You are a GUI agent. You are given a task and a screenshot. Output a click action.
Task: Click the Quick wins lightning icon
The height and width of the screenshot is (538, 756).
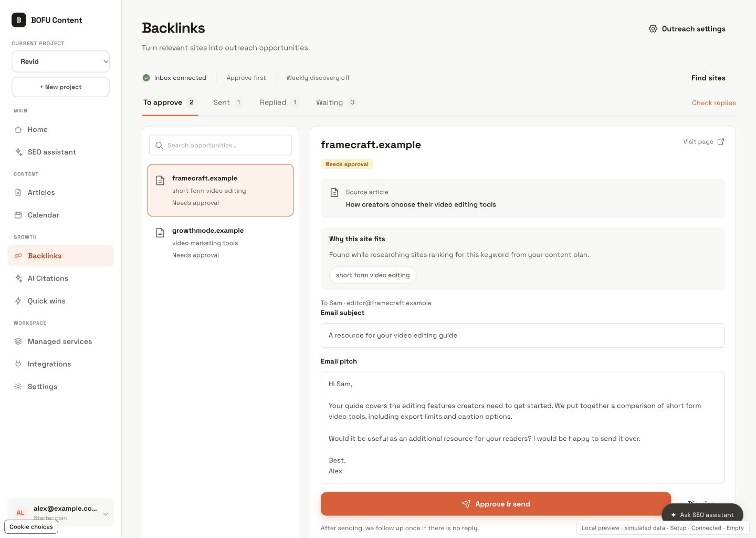click(x=18, y=301)
